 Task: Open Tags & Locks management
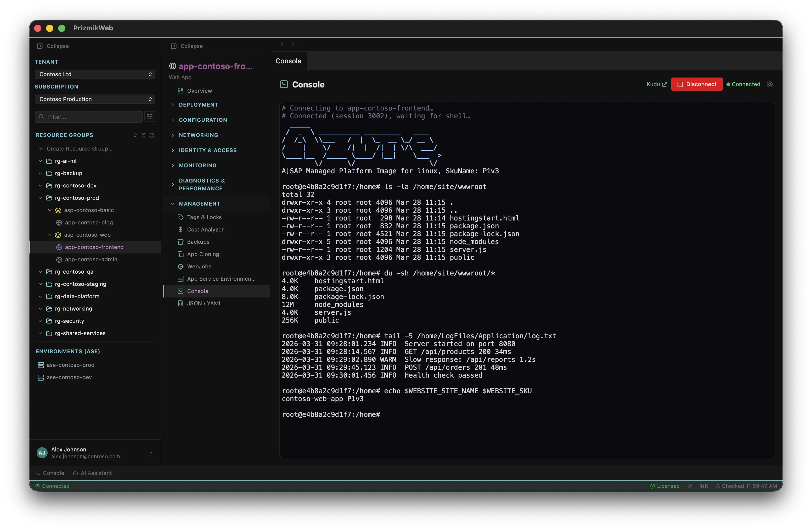pos(204,217)
